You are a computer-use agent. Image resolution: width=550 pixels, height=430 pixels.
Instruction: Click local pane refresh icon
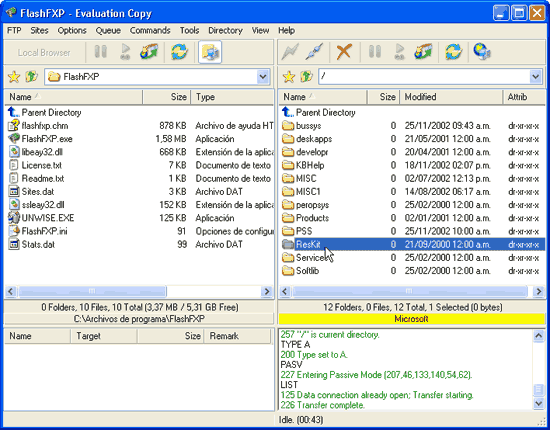(179, 52)
